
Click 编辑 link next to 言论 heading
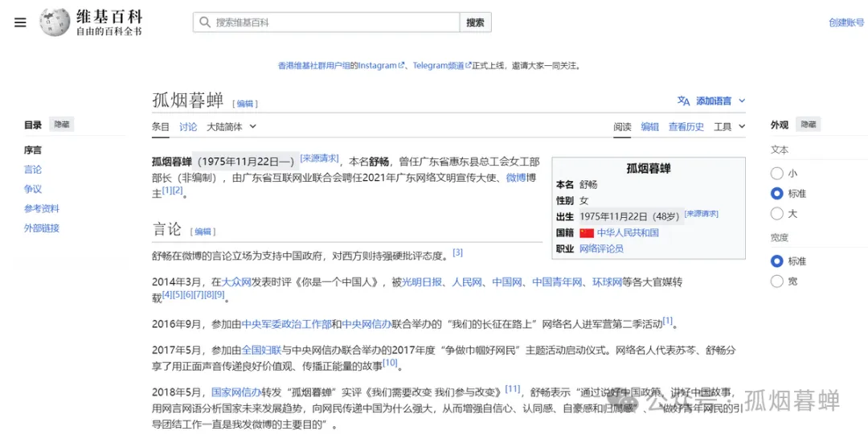point(203,232)
